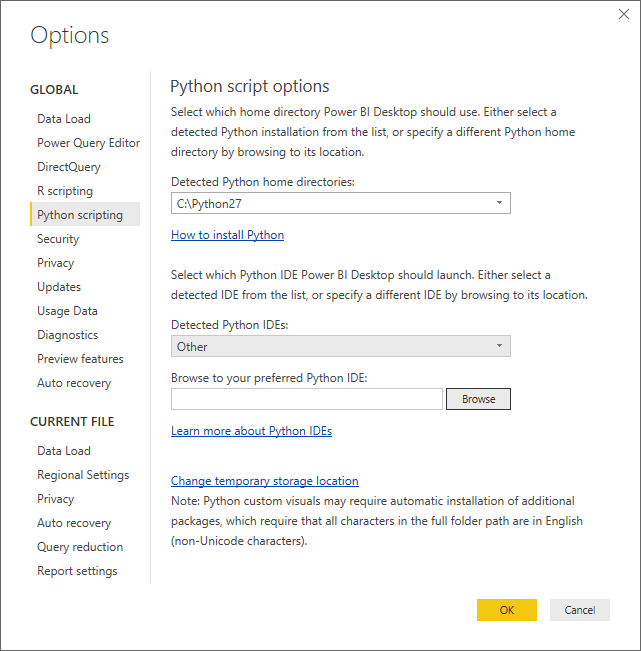Open Preview features options
The height and width of the screenshot is (651, 641).
80,359
